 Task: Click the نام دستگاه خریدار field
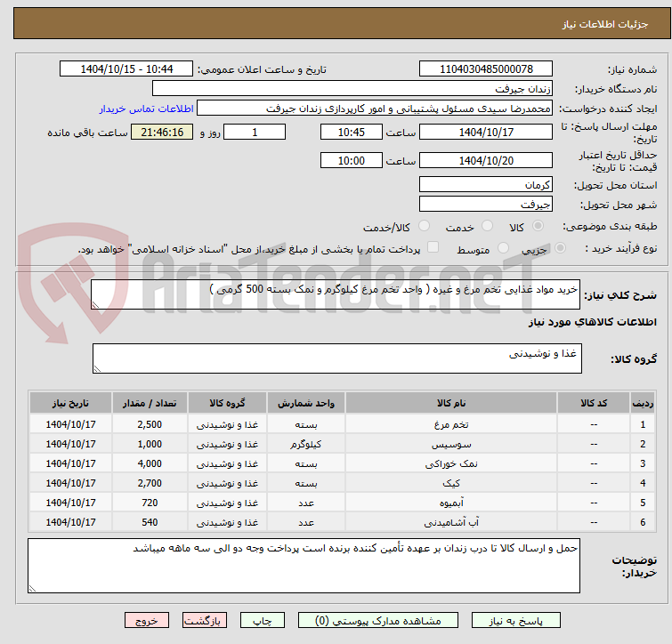pos(352,89)
